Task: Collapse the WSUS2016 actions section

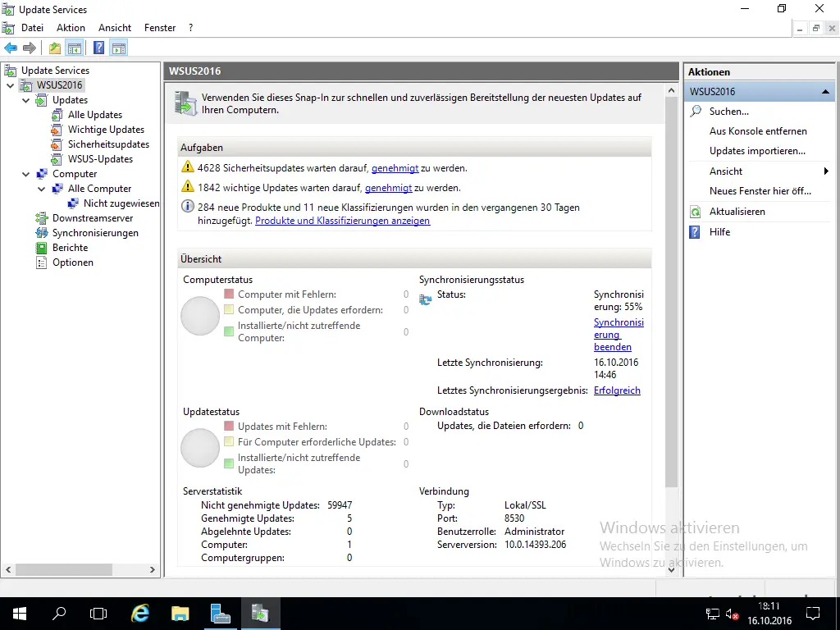Action: (x=825, y=92)
